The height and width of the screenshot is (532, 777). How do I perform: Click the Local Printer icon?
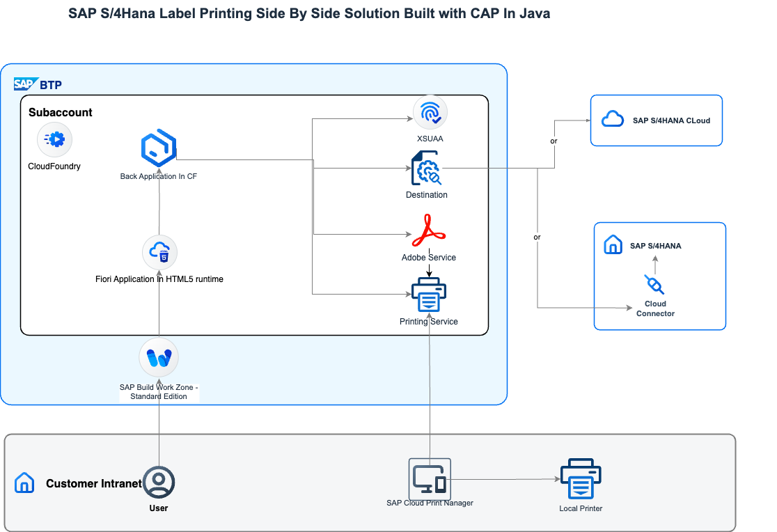point(581,478)
